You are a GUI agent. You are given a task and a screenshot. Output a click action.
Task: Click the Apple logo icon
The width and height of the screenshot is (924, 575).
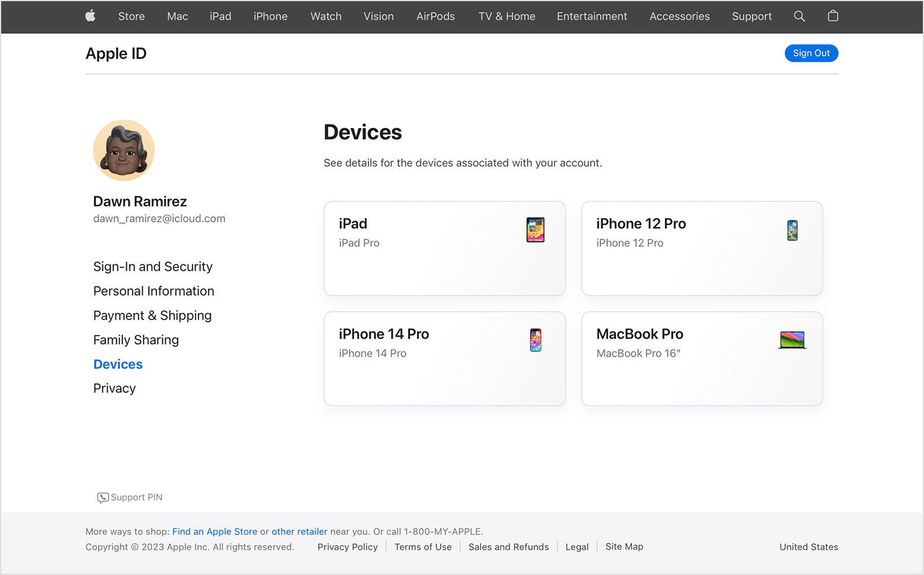pyautogui.click(x=90, y=16)
